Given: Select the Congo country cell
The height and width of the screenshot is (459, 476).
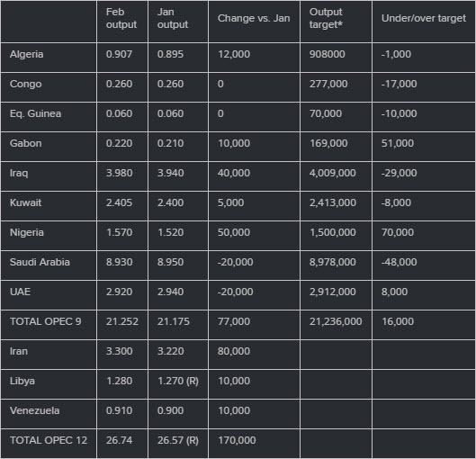Looking at the screenshot, I should [25, 84].
